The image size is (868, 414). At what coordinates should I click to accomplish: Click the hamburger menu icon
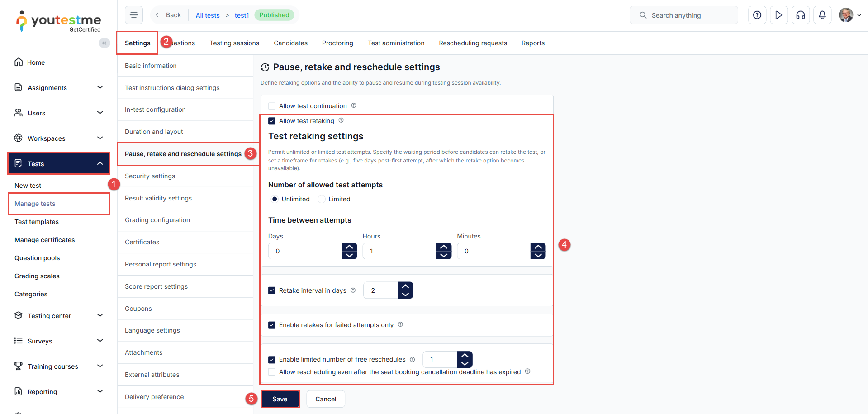pyautogui.click(x=134, y=15)
